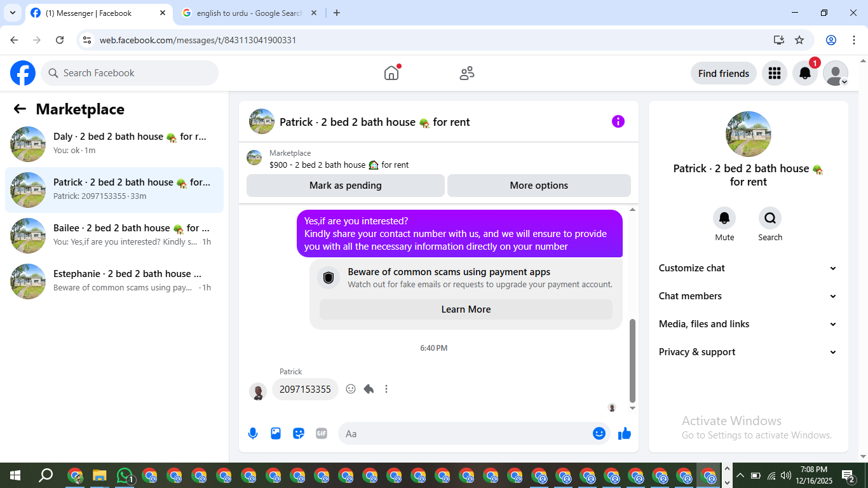Open taskbar volume control

[x=786, y=475]
